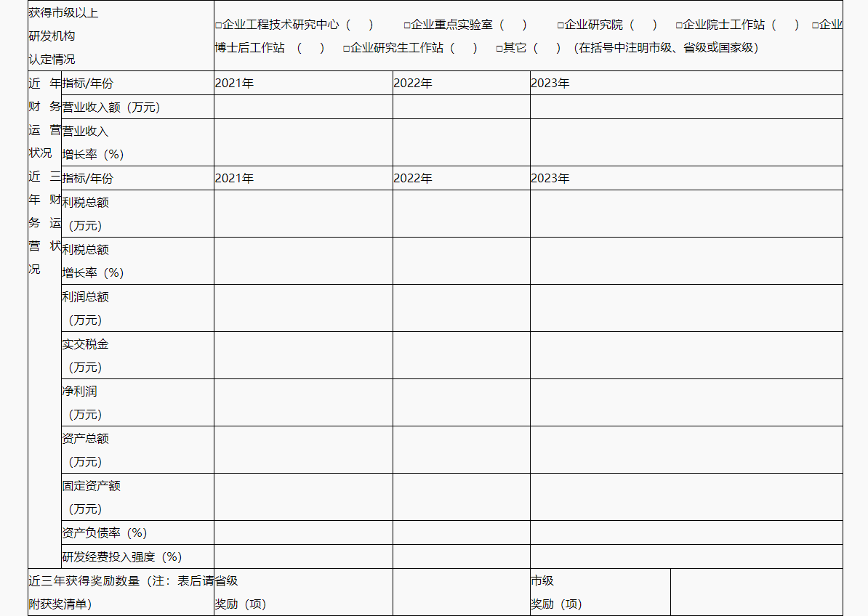Enable the 企业院士工作站 checkbox

[x=679, y=25]
